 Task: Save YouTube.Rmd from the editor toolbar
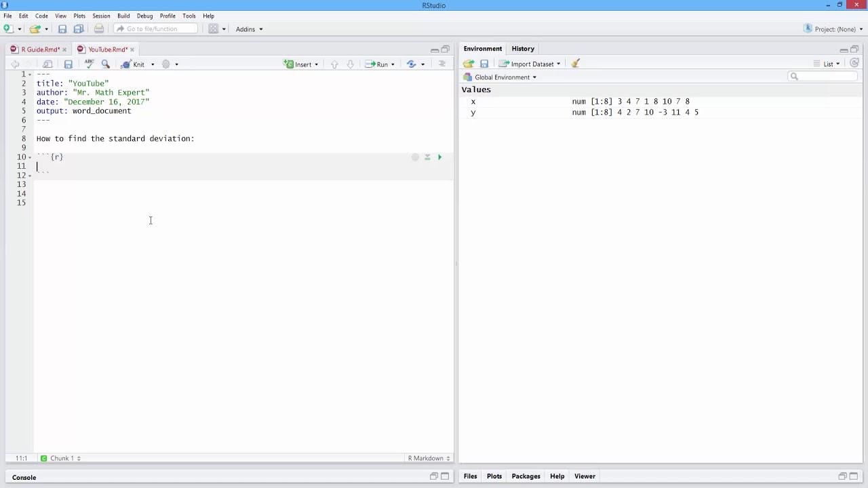tap(68, 64)
